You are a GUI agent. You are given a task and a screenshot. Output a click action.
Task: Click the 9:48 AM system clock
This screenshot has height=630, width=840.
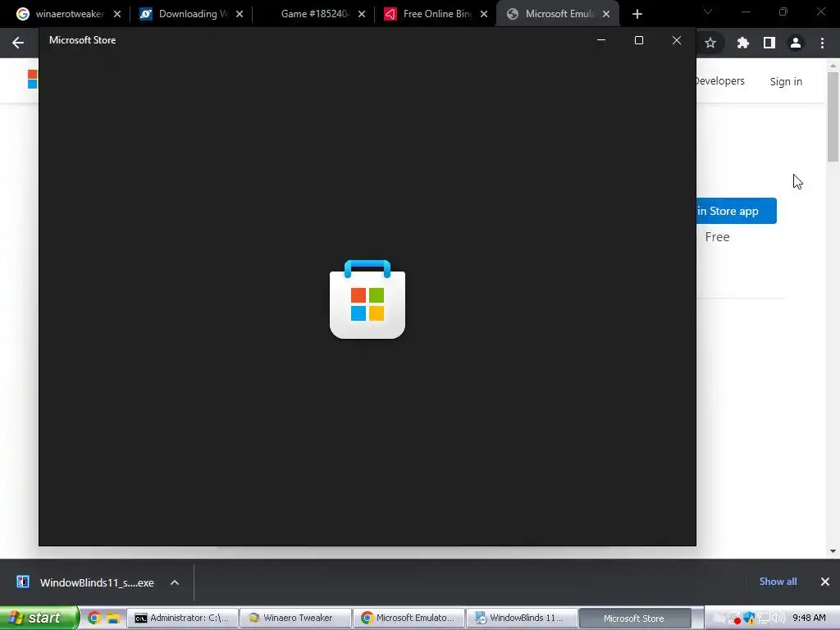pos(809,618)
